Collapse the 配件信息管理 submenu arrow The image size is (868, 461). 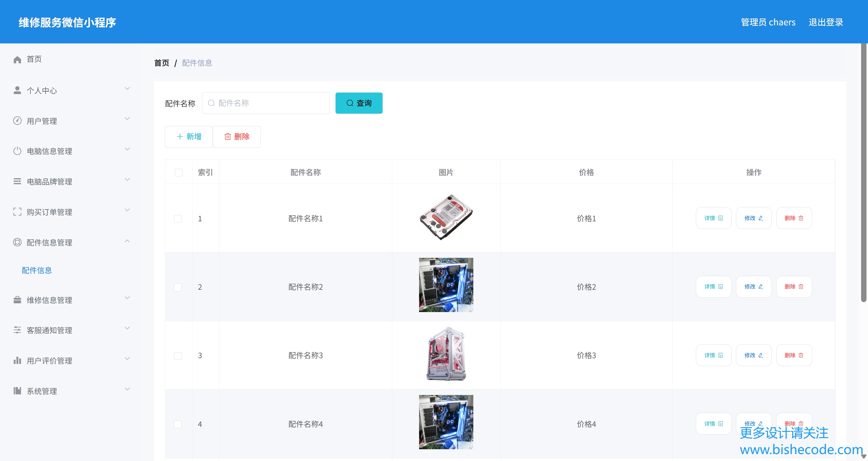tap(127, 241)
